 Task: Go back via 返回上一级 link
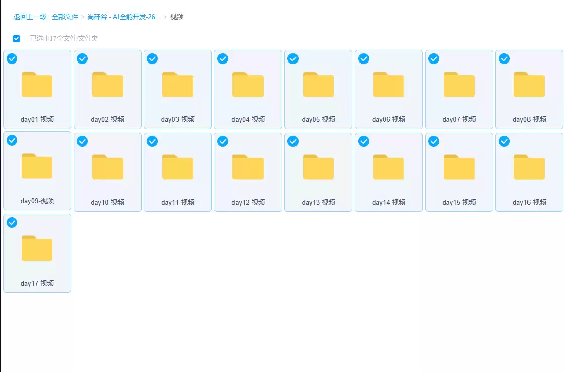(30, 17)
